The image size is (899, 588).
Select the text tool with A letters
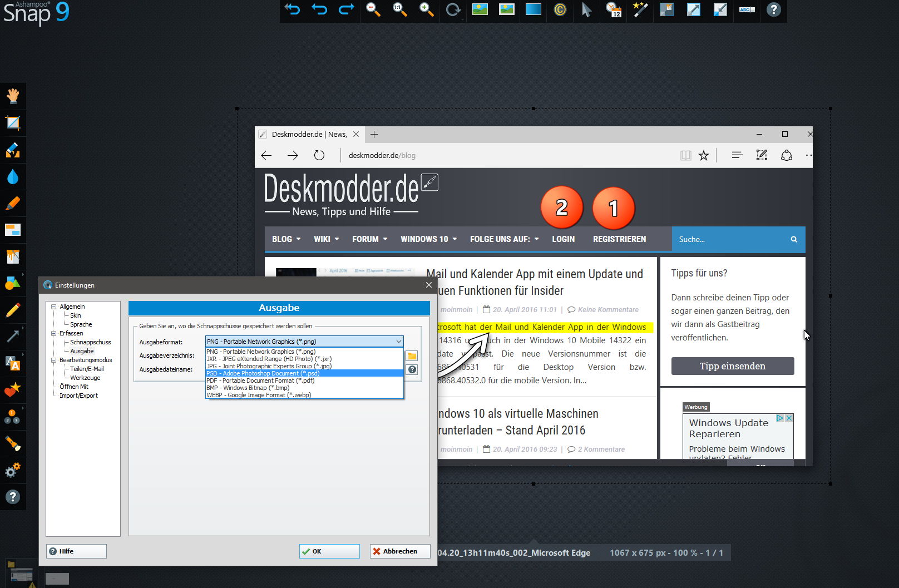click(x=13, y=363)
